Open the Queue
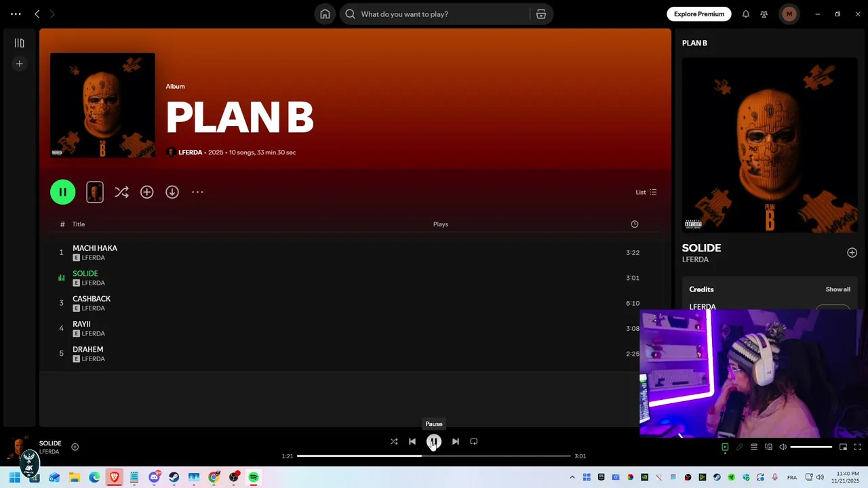 753,447
